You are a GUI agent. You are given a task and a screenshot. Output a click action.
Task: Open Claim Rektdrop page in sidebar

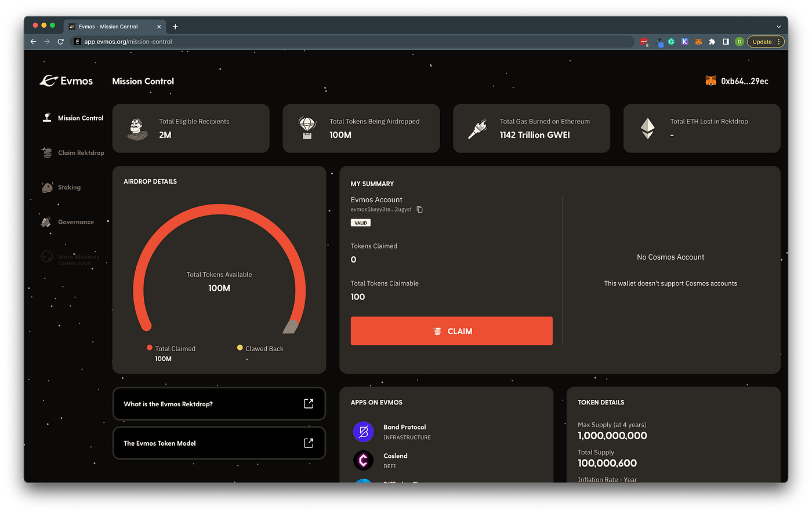(73, 152)
